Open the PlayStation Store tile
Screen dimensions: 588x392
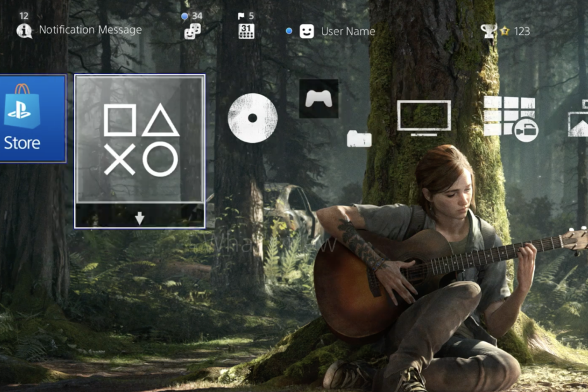click(x=33, y=118)
